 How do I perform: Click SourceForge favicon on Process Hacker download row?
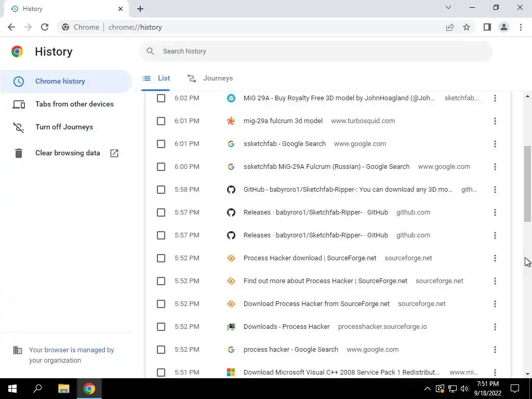pyautogui.click(x=231, y=258)
